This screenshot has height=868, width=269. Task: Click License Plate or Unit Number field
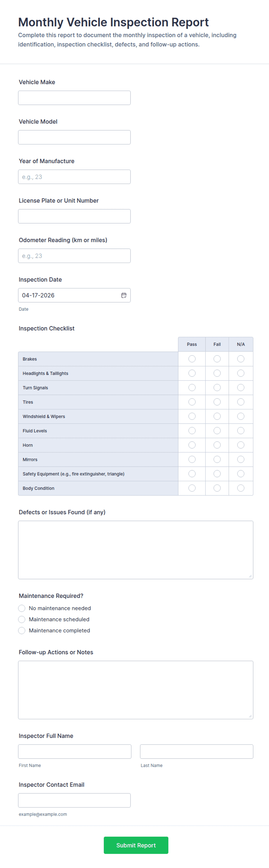coord(74,216)
